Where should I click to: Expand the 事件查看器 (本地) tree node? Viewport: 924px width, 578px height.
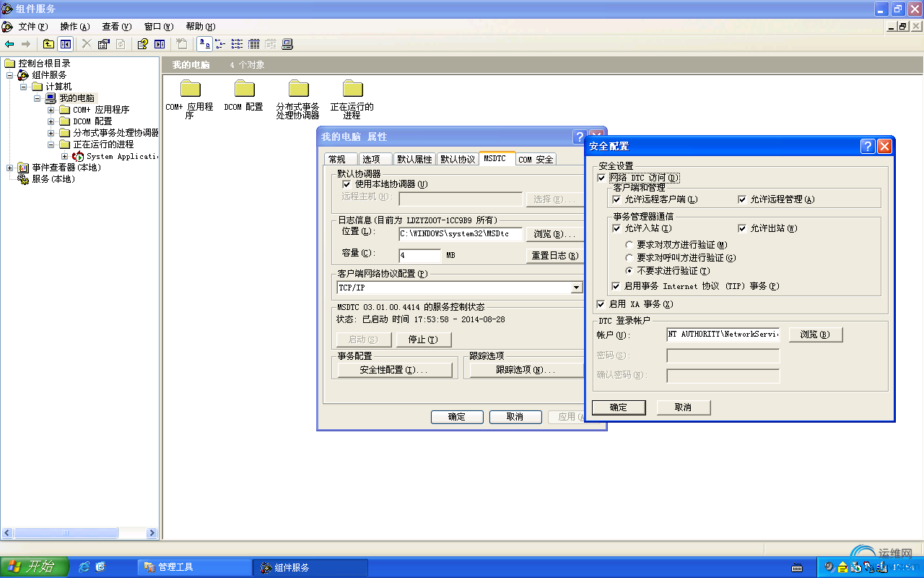(x=10, y=168)
